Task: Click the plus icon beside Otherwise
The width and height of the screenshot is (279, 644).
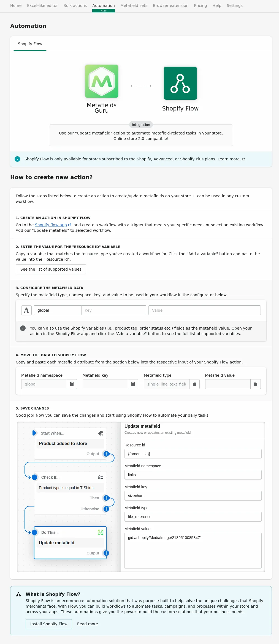Action: pyautogui.click(x=106, y=509)
